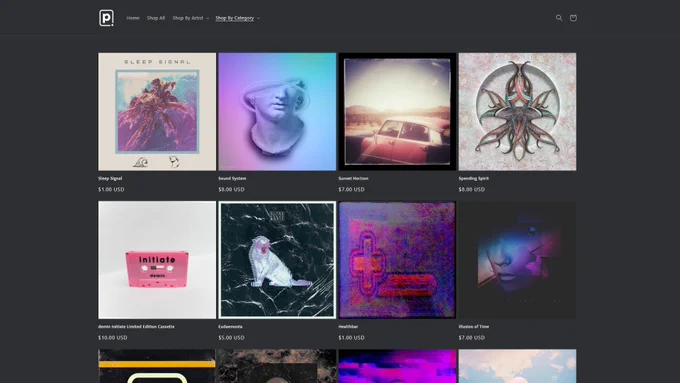680x383 pixels.
Task: Open the search icon
Action: pos(559,18)
